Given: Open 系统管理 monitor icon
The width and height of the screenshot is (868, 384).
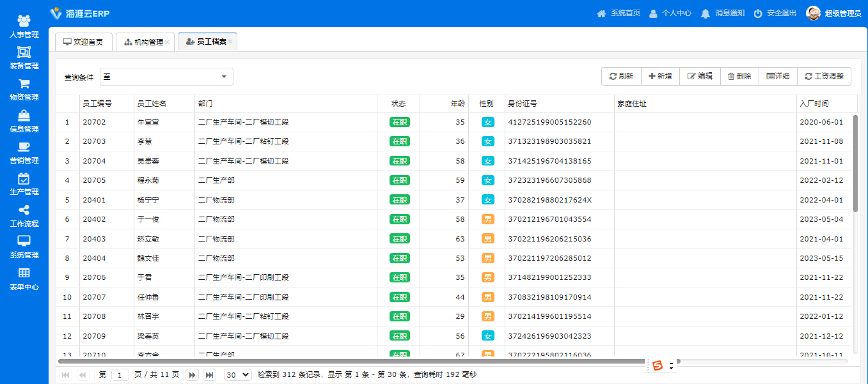Looking at the screenshot, I should click(x=24, y=241).
